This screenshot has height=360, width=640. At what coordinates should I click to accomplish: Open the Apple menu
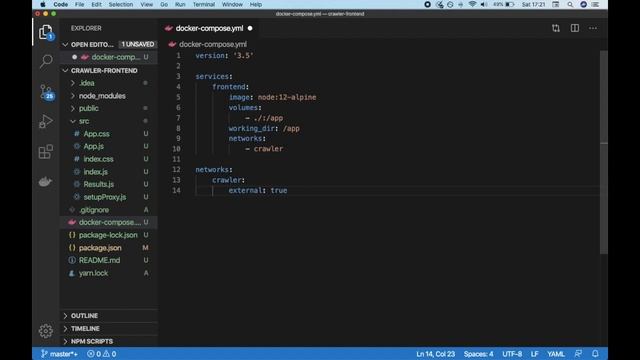[x=42, y=4]
